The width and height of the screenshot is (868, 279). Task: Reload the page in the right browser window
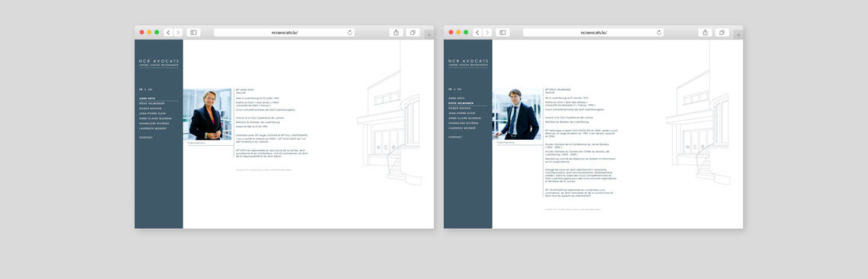coord(659,33)
